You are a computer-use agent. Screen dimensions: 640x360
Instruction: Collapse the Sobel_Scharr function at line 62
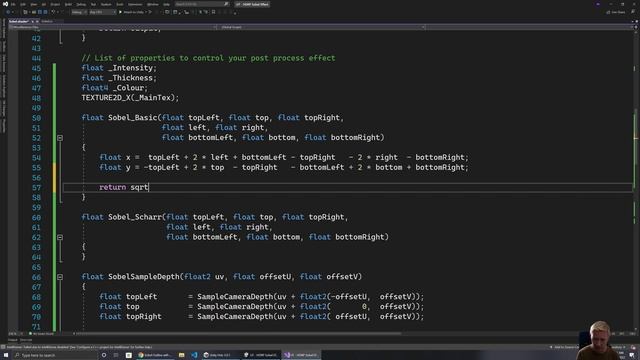coord(60,237)
